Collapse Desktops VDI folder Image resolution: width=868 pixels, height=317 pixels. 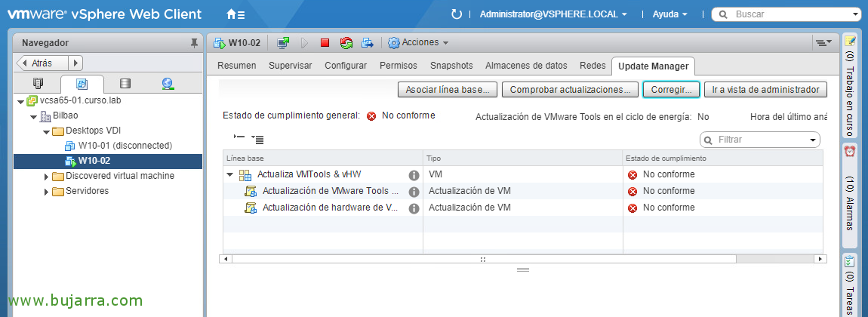point(47,131)
